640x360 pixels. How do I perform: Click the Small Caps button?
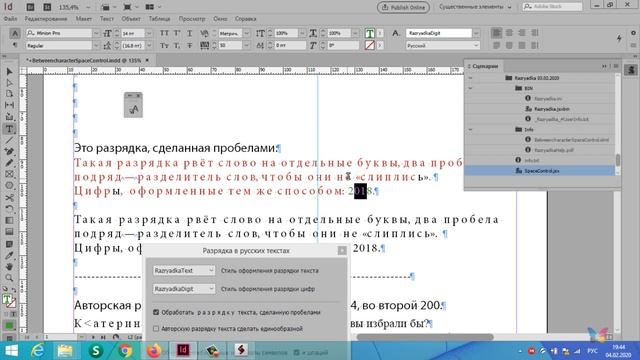coord(164,46)
